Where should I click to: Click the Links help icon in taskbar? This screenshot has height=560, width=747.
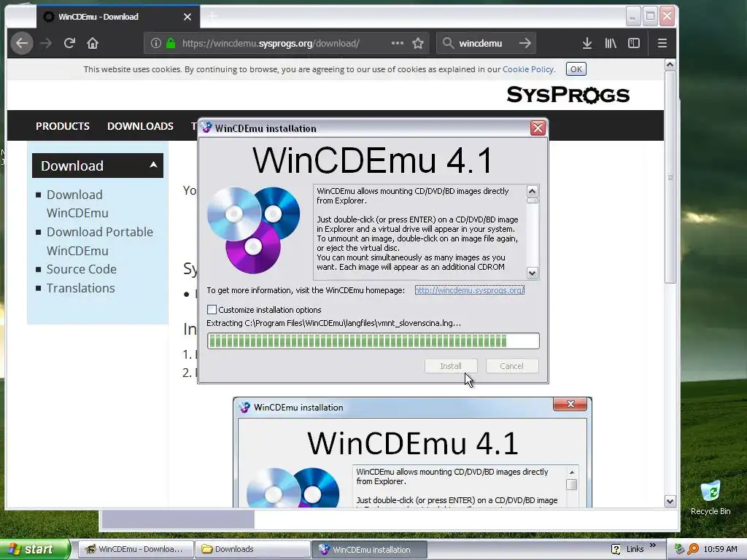[616, 549]
